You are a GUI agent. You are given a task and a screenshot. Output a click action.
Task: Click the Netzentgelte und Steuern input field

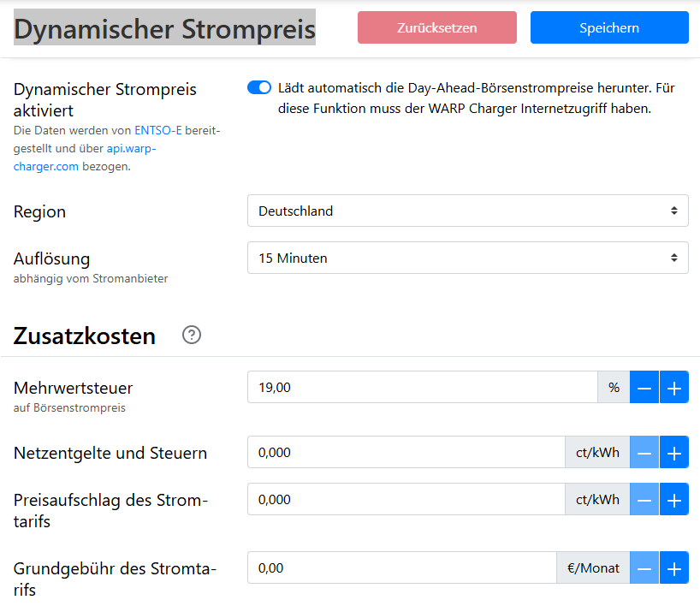tap(406, 453)
